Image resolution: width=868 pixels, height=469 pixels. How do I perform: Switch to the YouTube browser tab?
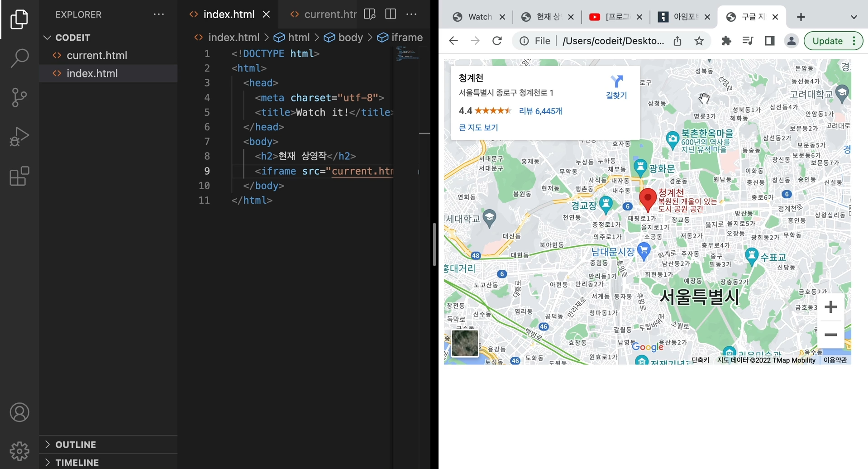click(615, 17)
